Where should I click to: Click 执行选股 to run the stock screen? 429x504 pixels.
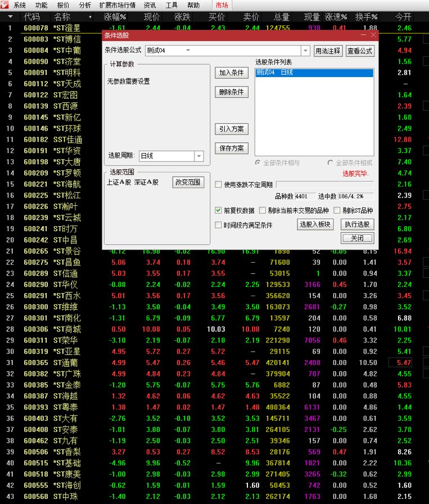click(x=357, y=224)
